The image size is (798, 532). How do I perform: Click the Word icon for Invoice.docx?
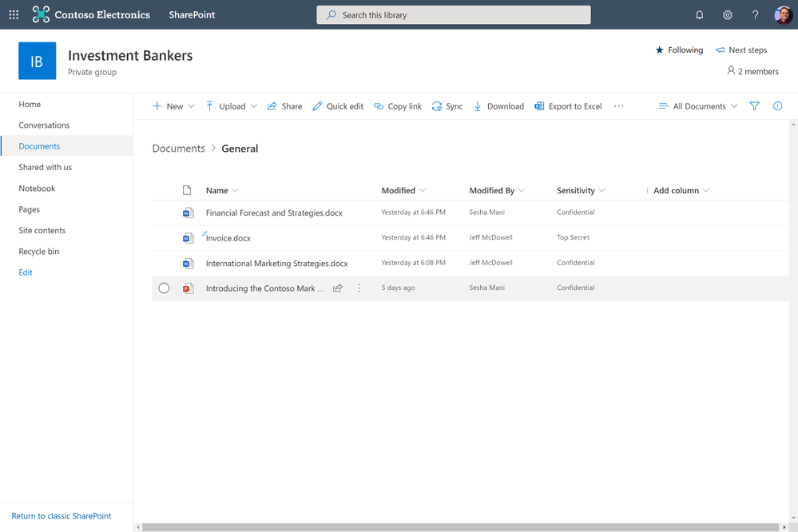[x=189, y=238]
